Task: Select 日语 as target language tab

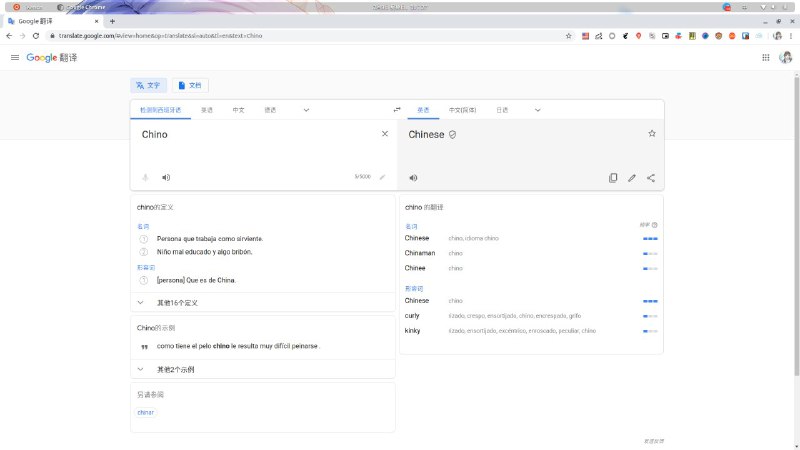Action: point(502,110)
